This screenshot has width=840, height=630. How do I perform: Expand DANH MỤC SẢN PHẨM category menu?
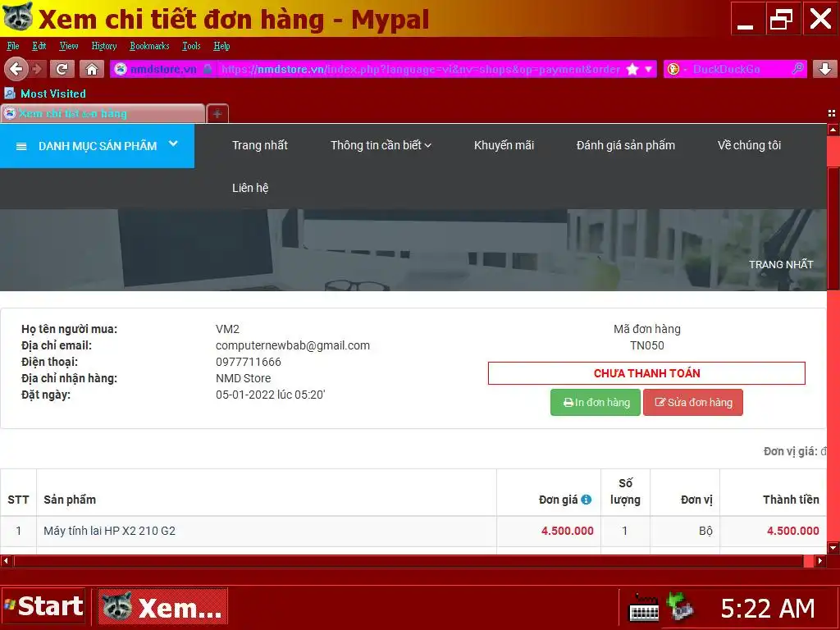coord(97,146)
